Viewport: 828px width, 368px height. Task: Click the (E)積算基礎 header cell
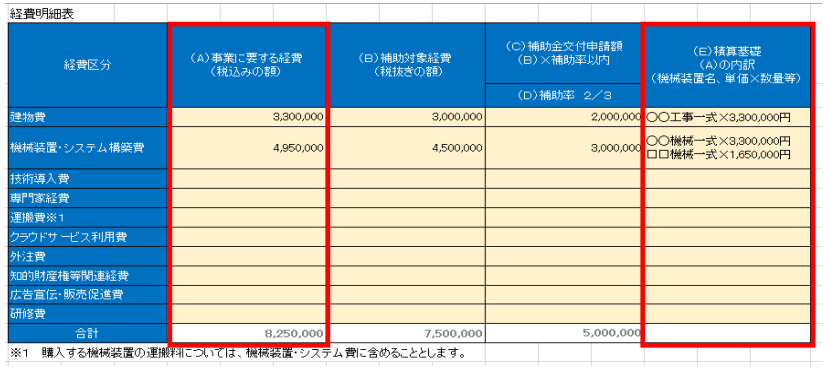point(726,65)
